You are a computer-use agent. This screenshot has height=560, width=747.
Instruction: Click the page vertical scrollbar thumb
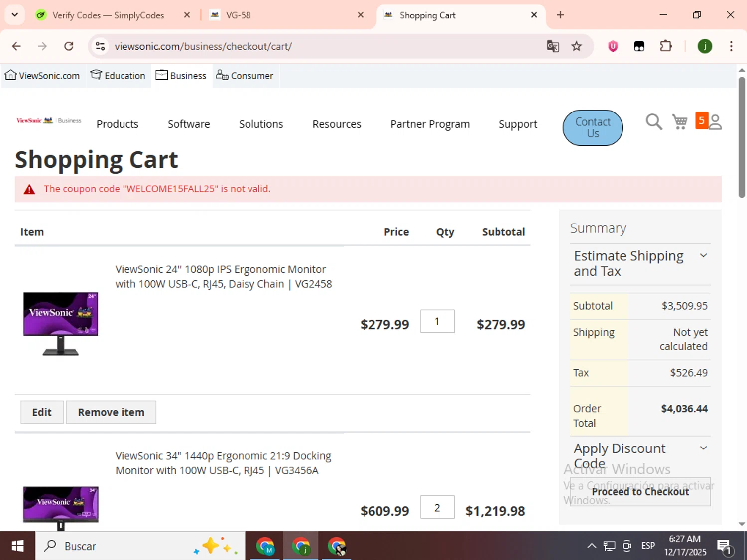tap(742, 137)
